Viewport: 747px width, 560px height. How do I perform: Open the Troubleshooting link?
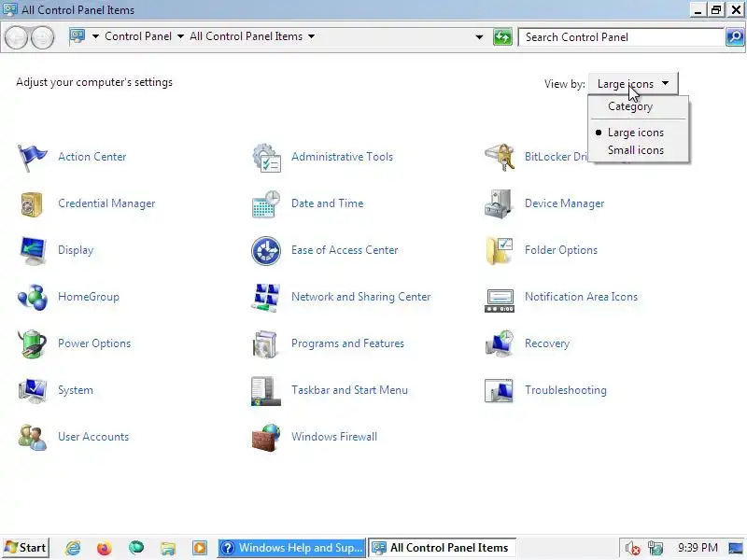(x=566, y=390)
